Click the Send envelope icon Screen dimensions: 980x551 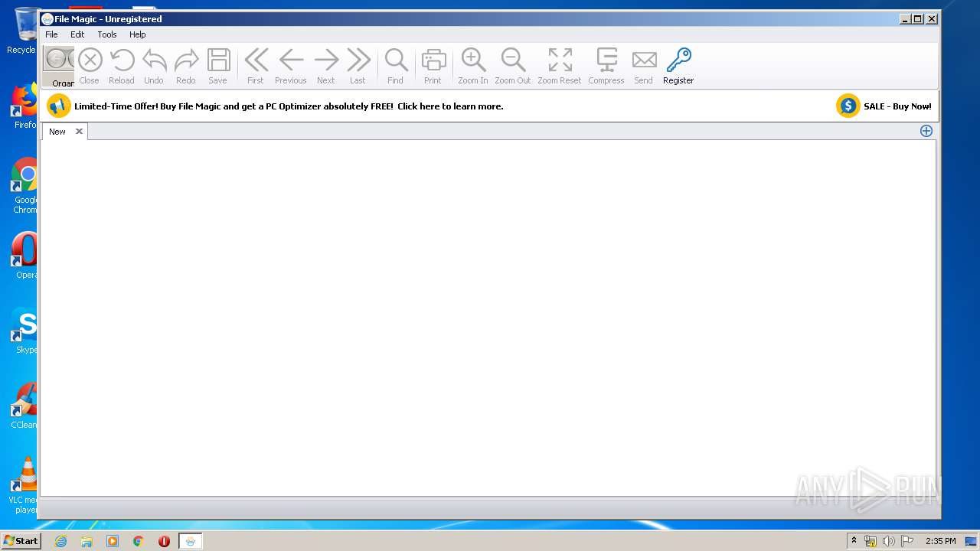pos(644,60)
